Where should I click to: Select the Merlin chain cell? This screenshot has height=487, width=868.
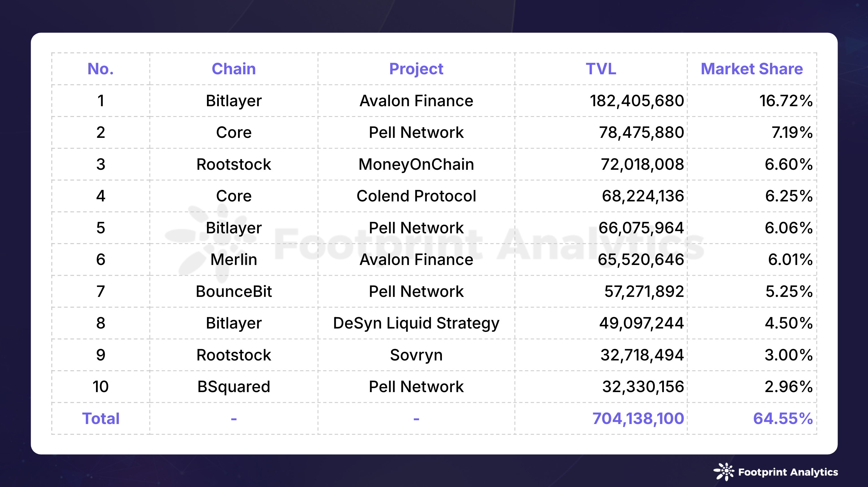[234, 260]
